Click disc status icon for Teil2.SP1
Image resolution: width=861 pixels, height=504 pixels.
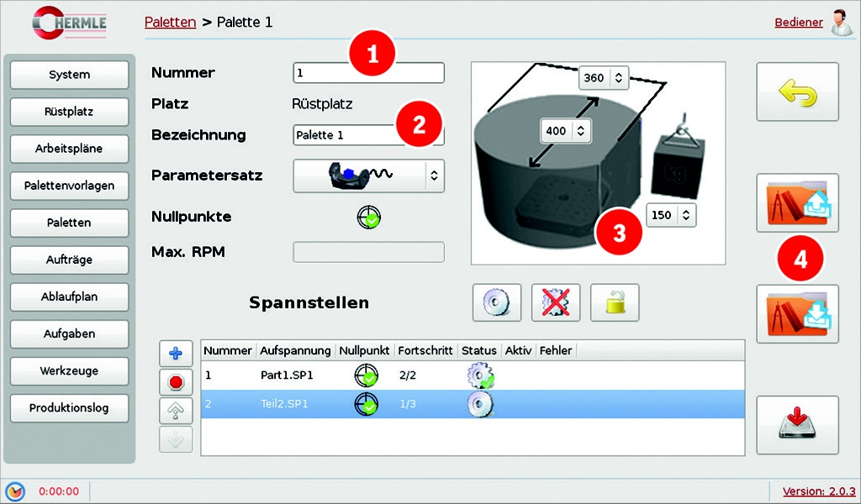click(x=480, y=404)
